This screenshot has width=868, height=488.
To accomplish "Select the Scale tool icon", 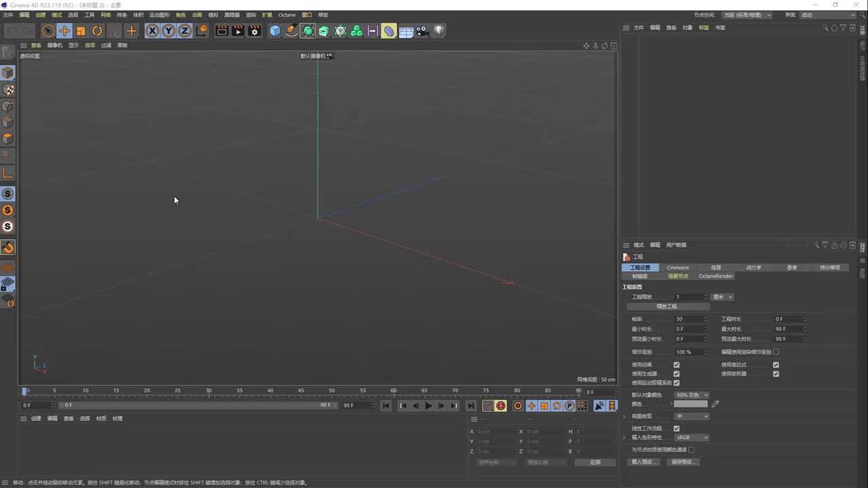I will coord(81,30).
